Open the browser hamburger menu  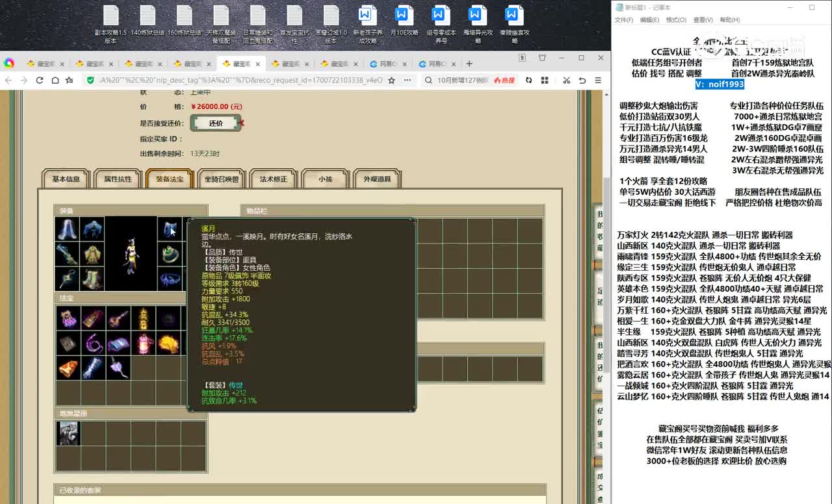click(x=597, y=80)
